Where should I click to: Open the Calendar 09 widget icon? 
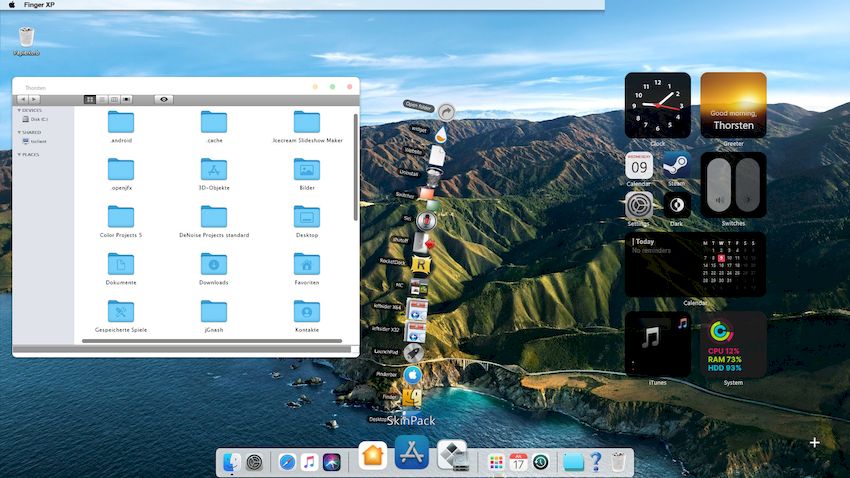[639, 165]
